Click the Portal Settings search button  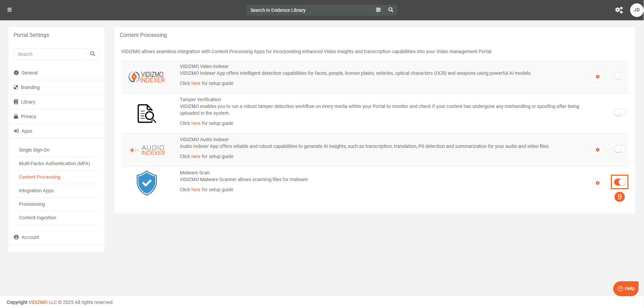(93, 54)
